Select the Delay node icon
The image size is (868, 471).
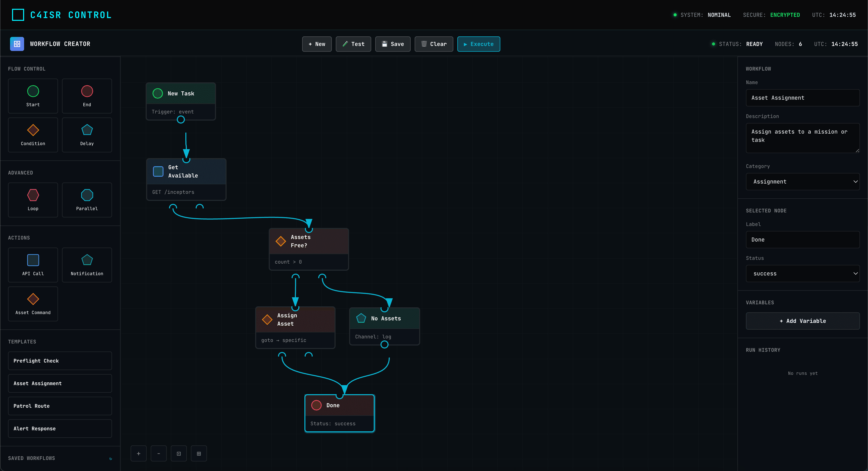87,135
